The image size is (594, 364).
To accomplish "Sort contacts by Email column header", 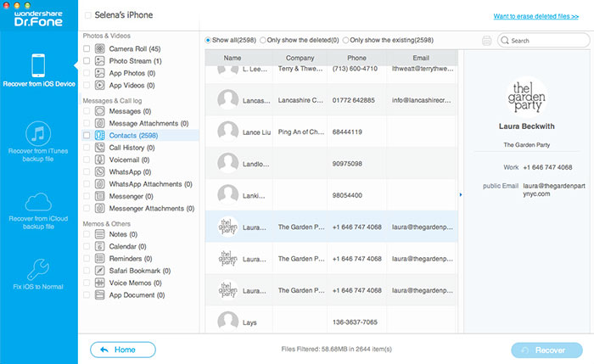I will pos(421,58).
